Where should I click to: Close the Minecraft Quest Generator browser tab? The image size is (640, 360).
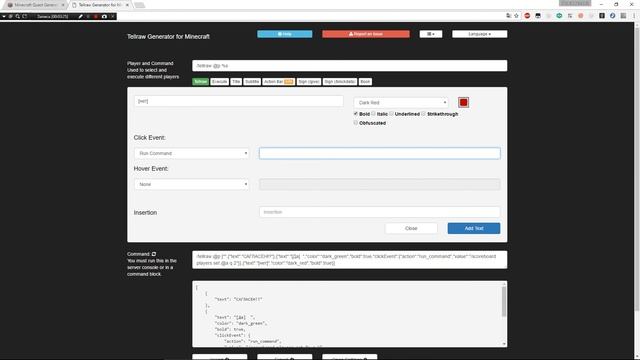[x=63, y=5]
